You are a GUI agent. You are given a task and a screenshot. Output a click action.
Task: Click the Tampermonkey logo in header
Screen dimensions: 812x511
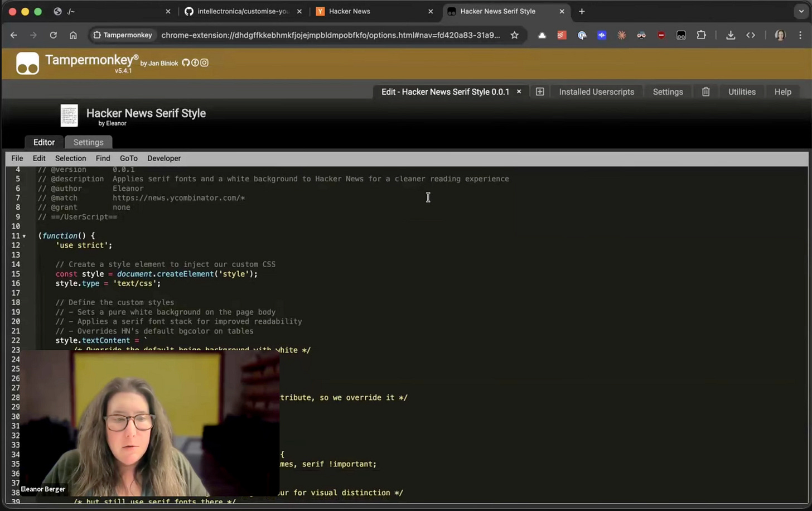pyautogui.click(x=27, y=63)
